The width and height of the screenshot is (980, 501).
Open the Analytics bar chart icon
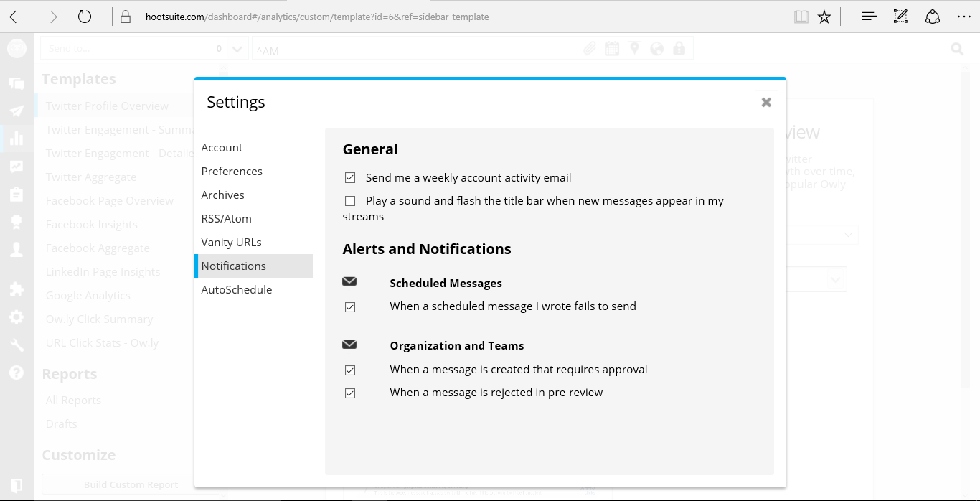(17, 138)
